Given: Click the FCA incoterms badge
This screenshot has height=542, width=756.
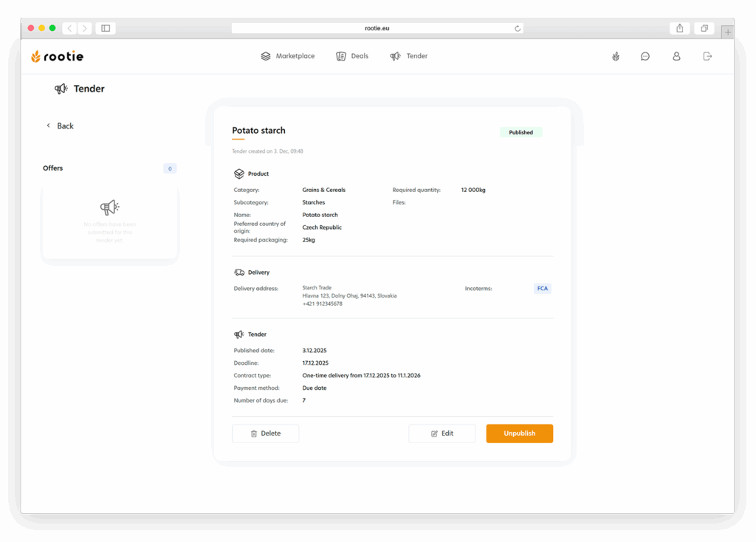Looking at the screenshot, I should (x=543, y=289).
